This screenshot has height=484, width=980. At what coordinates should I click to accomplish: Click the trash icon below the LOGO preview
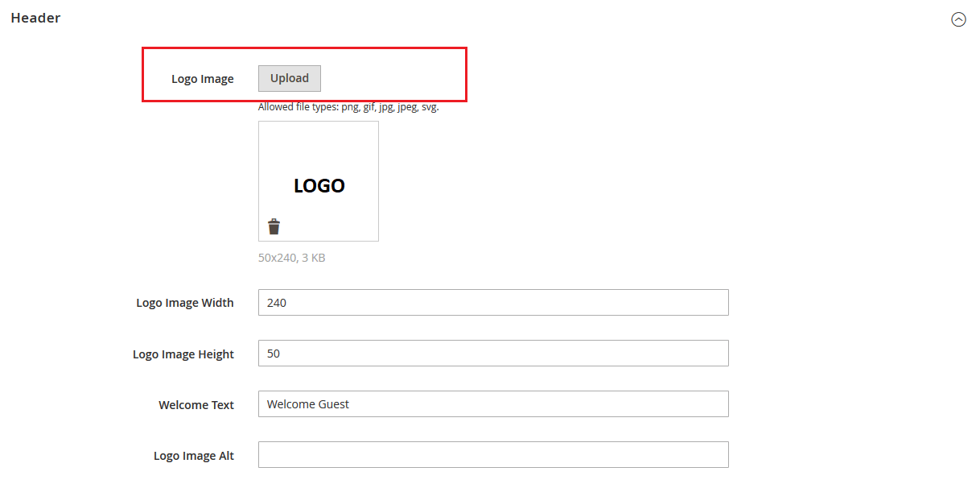(x=274, y=225)
